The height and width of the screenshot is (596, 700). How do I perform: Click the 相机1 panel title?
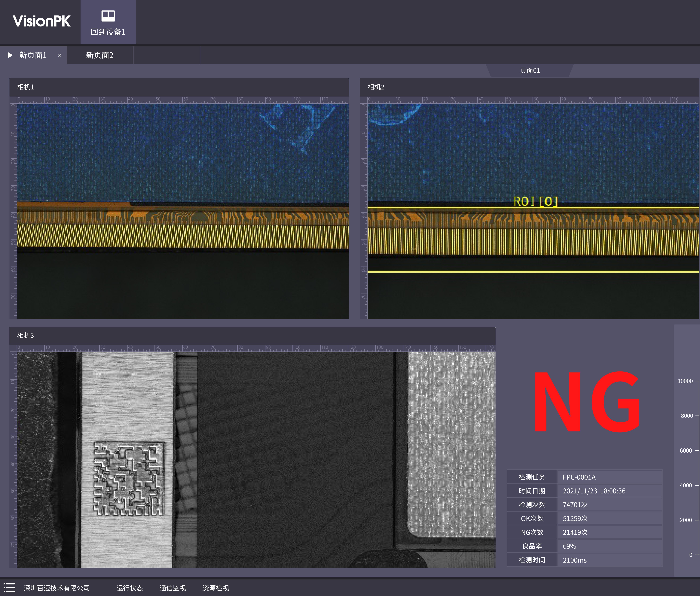(26, 87)
